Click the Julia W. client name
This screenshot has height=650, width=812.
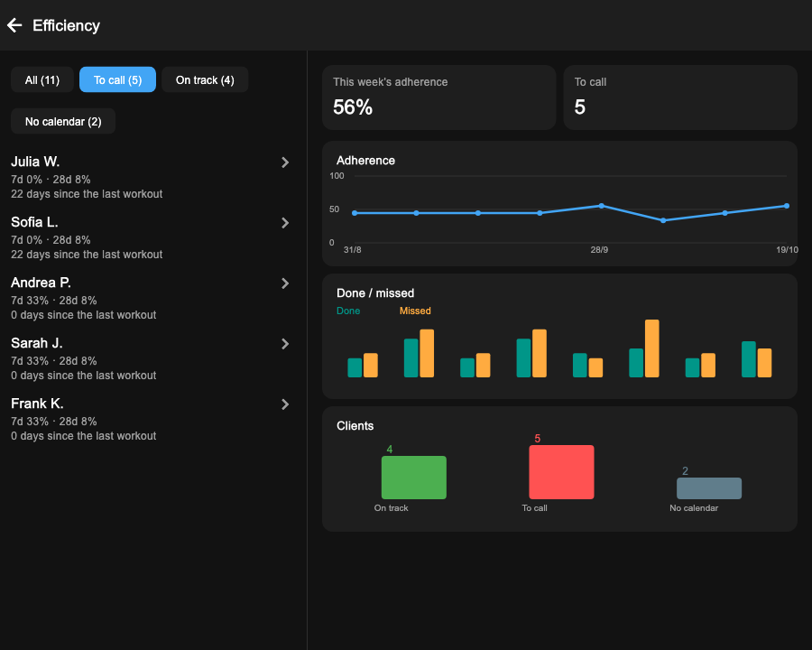click(35, 162)
